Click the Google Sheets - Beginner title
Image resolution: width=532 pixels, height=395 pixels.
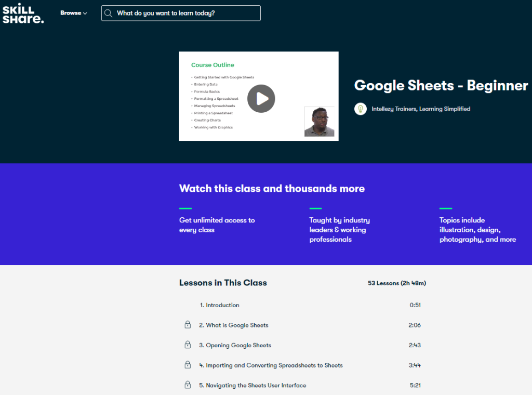coord(441,85)
